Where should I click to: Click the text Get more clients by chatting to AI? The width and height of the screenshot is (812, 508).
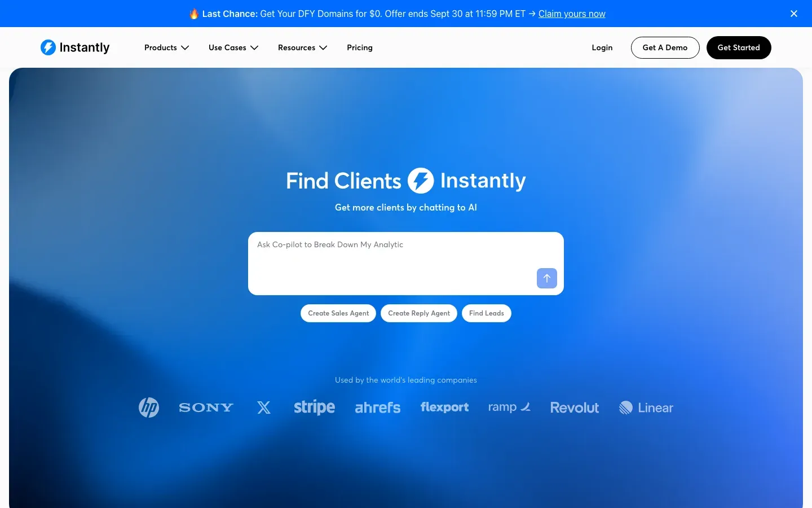point(406,207)
